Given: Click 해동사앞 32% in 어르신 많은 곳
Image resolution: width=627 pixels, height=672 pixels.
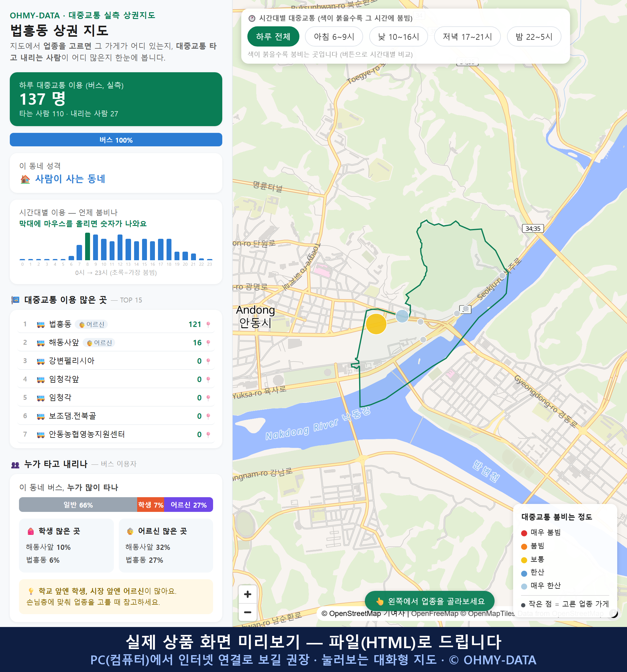Looking at the screenshot, I should pos(148,547).
